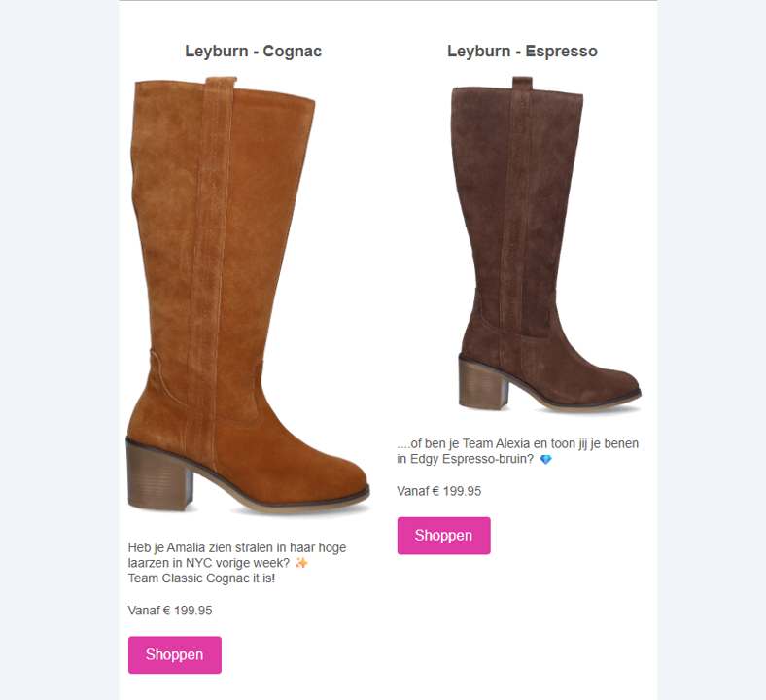
Task: Open the 'Leyburn - Espresso' heading
Action: pos(522,52)
